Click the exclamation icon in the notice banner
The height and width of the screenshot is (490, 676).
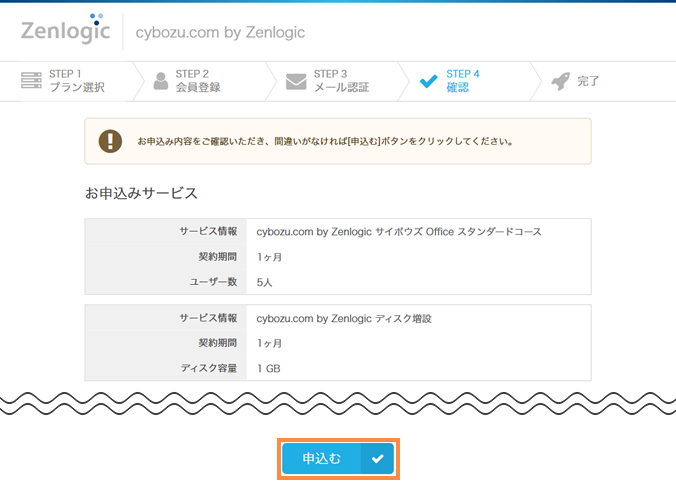(110, 141)
